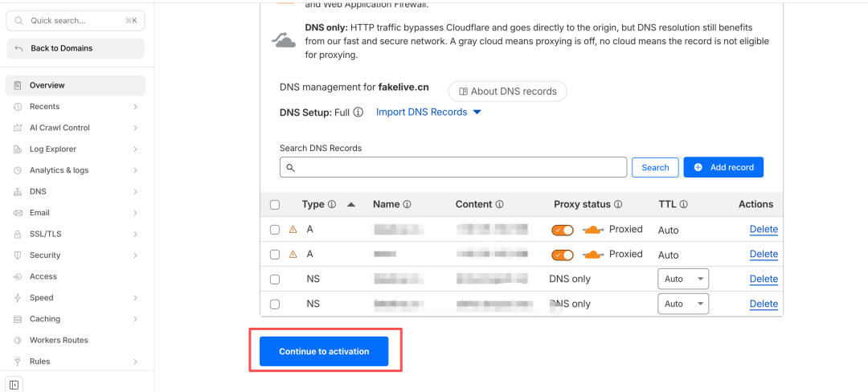
Task: Open the Workers Routes sidebar item
Action: click(x=76, y=341)
